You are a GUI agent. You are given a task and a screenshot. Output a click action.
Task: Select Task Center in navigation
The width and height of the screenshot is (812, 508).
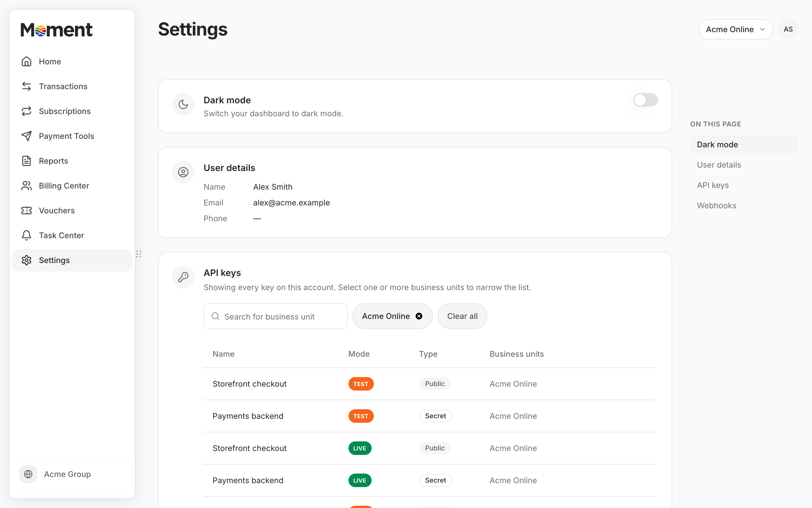point(72,236)
